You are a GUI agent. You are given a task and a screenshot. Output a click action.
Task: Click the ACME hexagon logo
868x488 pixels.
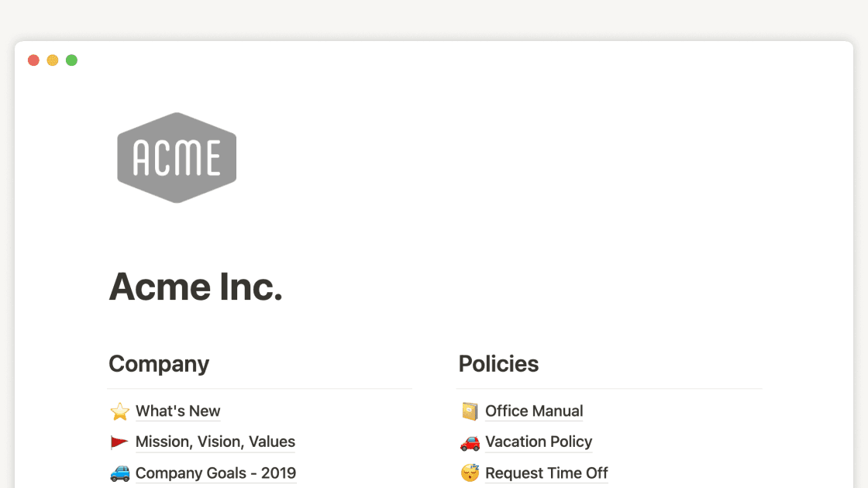177,157
